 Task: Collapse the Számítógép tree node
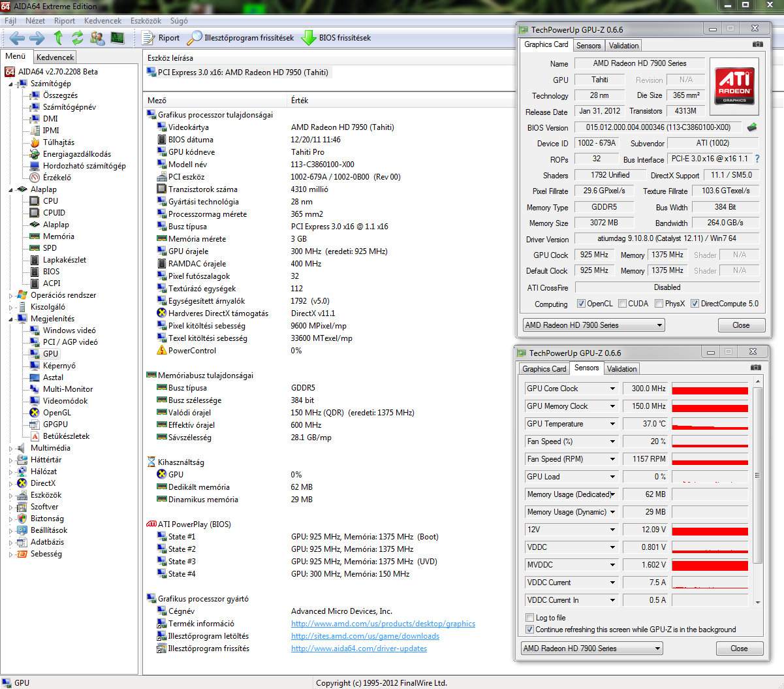click(11, 84)
